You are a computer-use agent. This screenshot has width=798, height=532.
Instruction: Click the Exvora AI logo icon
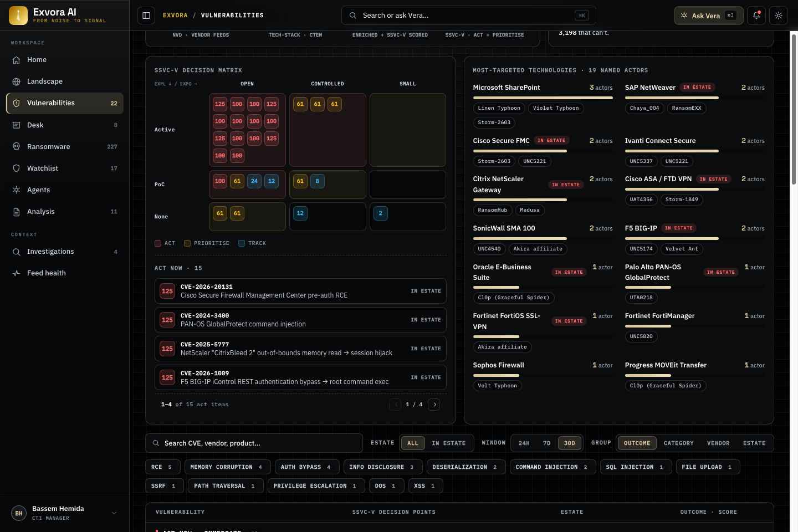(18, 16)
